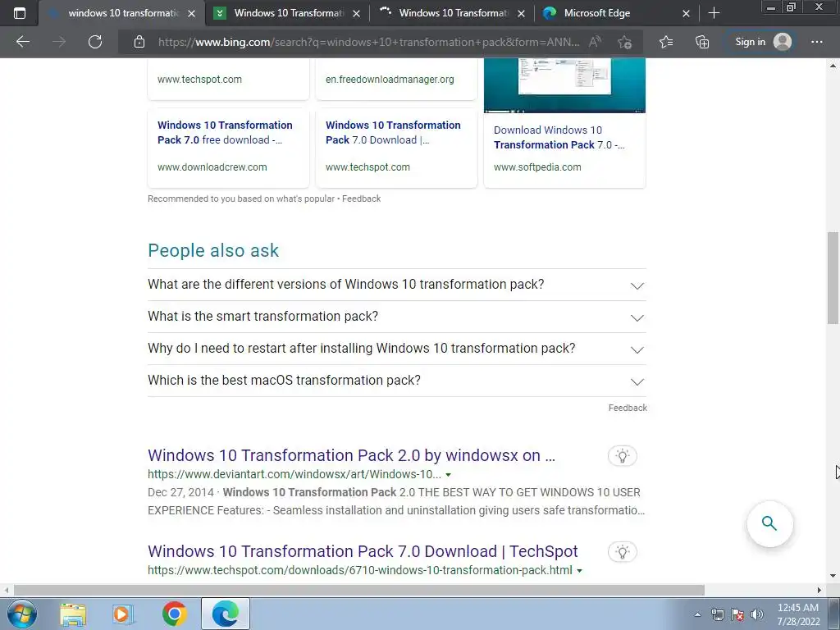The image size is (840, 630).
Task: Open Google Chrome from the taskbar
Action: click(174, 614)
